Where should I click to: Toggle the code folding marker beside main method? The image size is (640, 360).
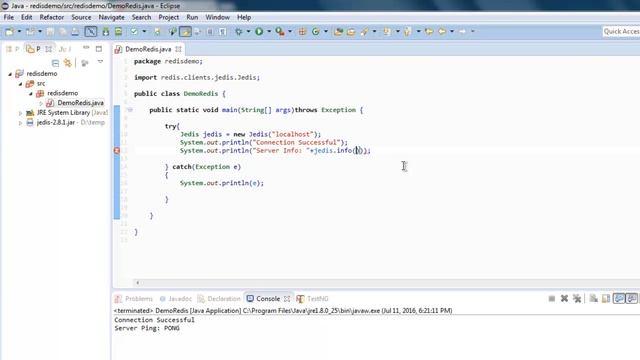click(x=130, y=110)
